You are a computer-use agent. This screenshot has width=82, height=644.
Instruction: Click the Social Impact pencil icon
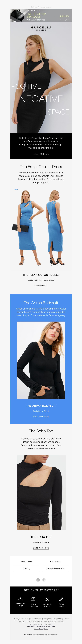tap(61, 599)
